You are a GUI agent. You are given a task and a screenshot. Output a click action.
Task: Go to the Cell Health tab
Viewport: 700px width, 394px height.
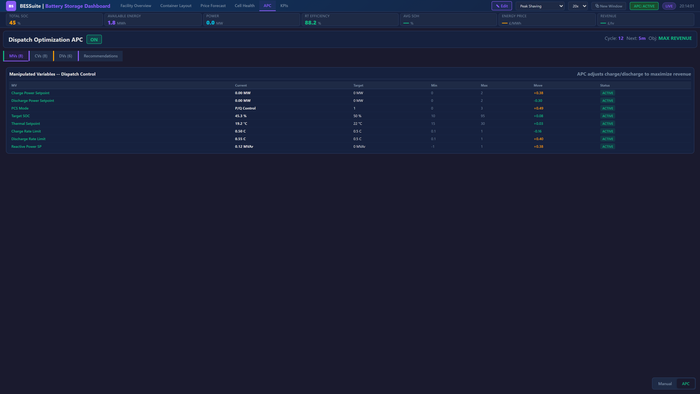[x=245, y=6]
